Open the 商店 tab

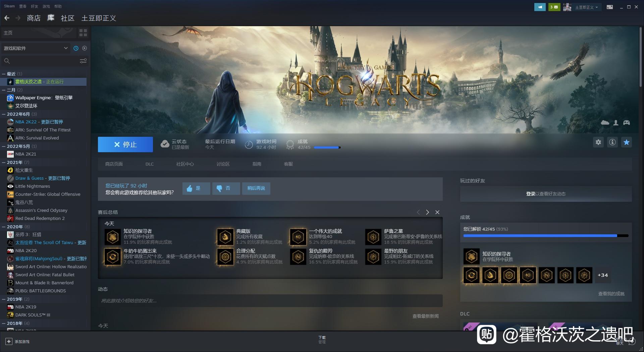(34, 18)
